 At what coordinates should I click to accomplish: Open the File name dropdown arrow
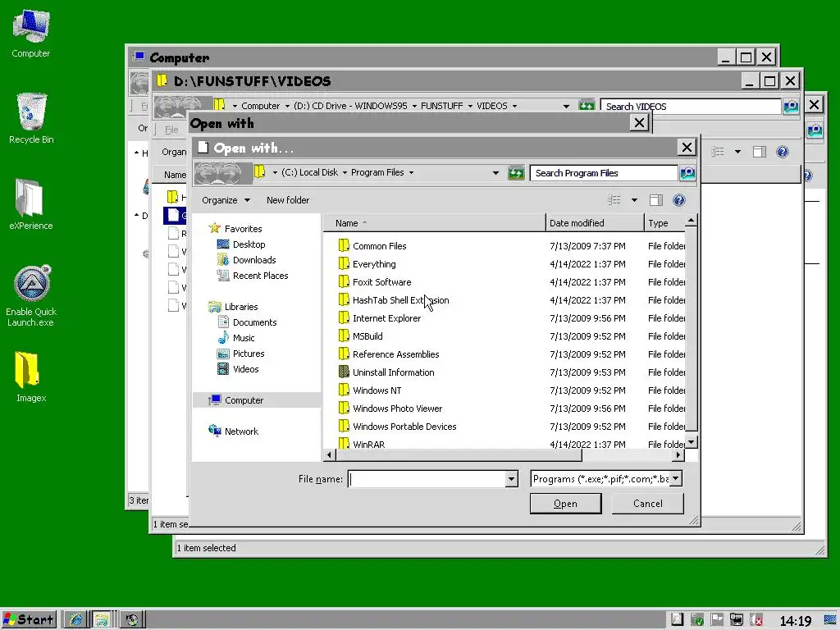512,479
